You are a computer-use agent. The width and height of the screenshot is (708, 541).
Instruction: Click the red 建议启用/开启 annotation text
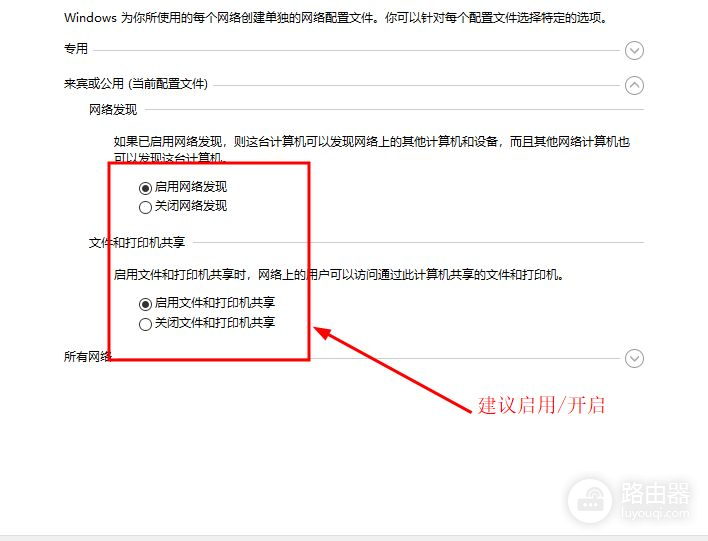541,405
